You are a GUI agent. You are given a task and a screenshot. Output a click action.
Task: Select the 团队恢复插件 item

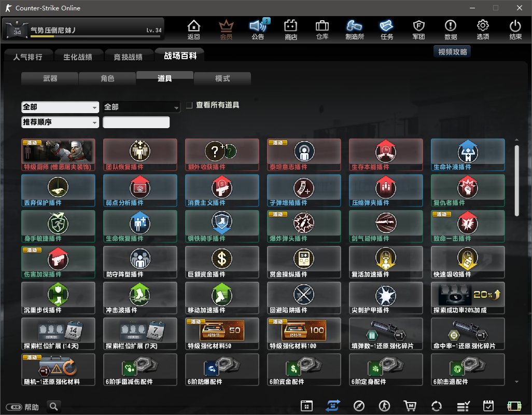pos(140,155)
